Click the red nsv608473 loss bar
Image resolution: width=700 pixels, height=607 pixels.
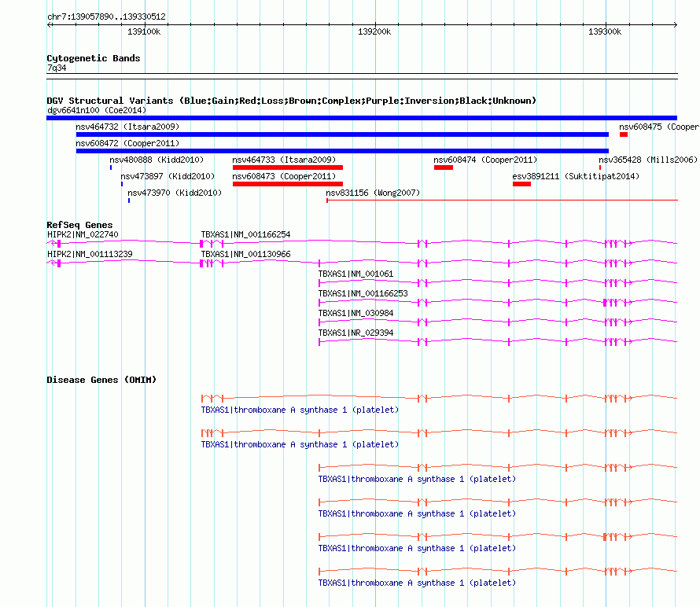288,184
